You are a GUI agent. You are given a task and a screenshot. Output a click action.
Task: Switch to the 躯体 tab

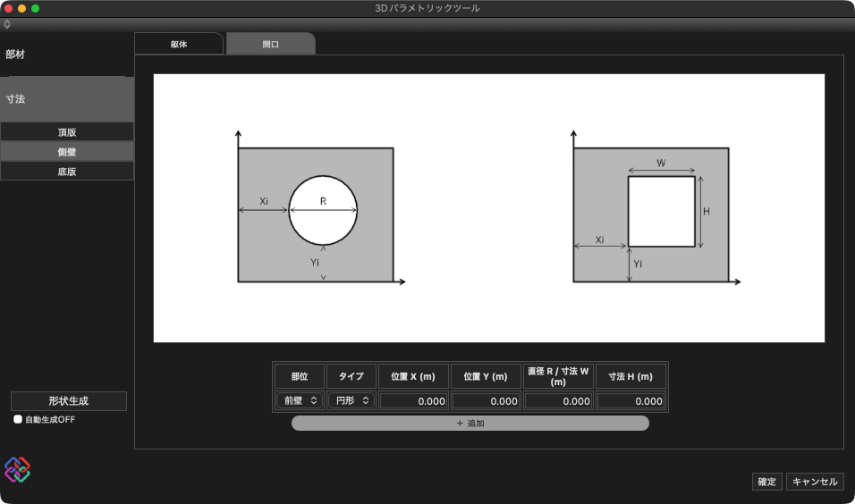[179, 44]
